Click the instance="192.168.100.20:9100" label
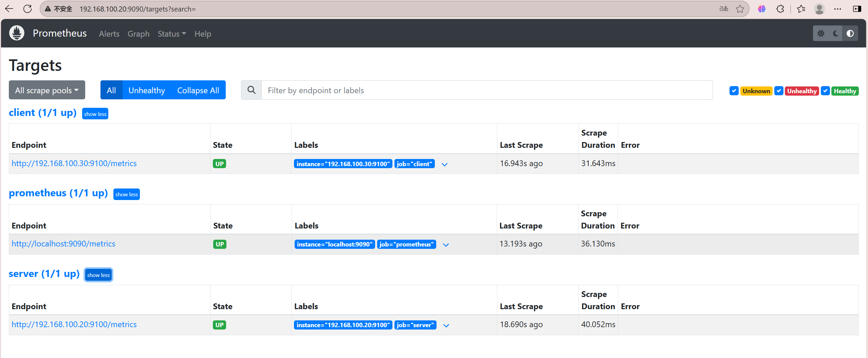868x358 pixels. click(343, 325)
